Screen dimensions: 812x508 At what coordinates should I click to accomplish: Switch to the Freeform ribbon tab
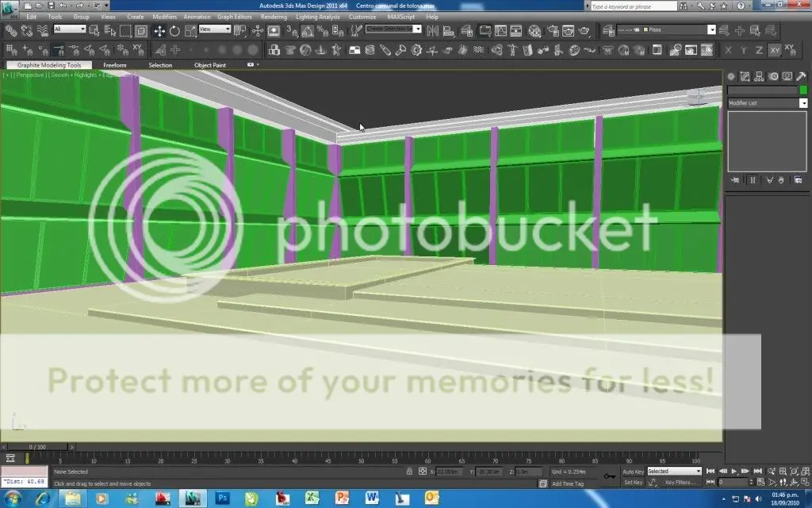point(115,65)
